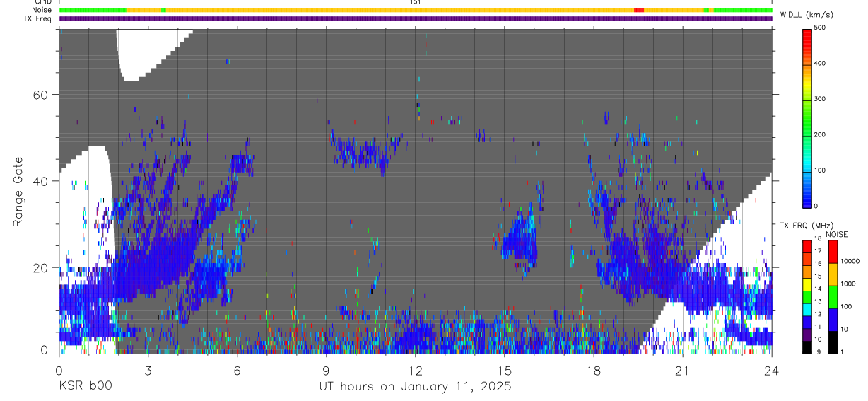The image size is (868, 401).
Task: Pick the red segment of NOISE colorbar
Action: pyautogui.click(x=833, y=252)
